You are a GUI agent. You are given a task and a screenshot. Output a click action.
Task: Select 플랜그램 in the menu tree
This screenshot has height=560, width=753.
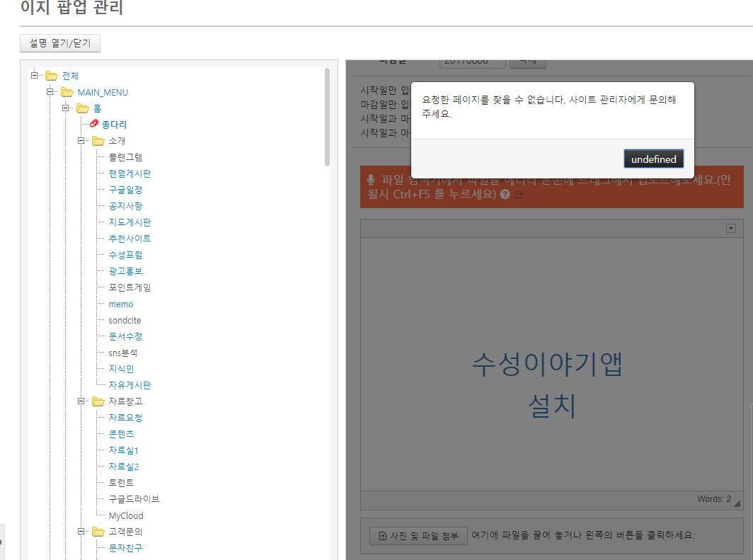point(125,156)
